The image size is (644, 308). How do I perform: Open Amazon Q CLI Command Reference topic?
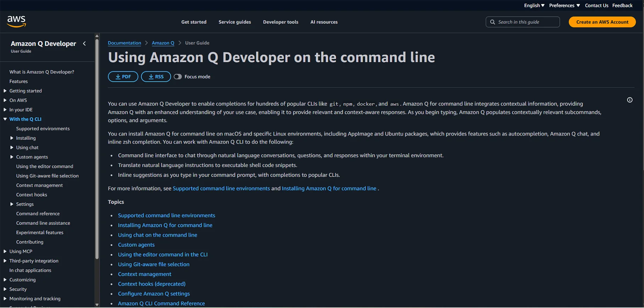point(161,303)
